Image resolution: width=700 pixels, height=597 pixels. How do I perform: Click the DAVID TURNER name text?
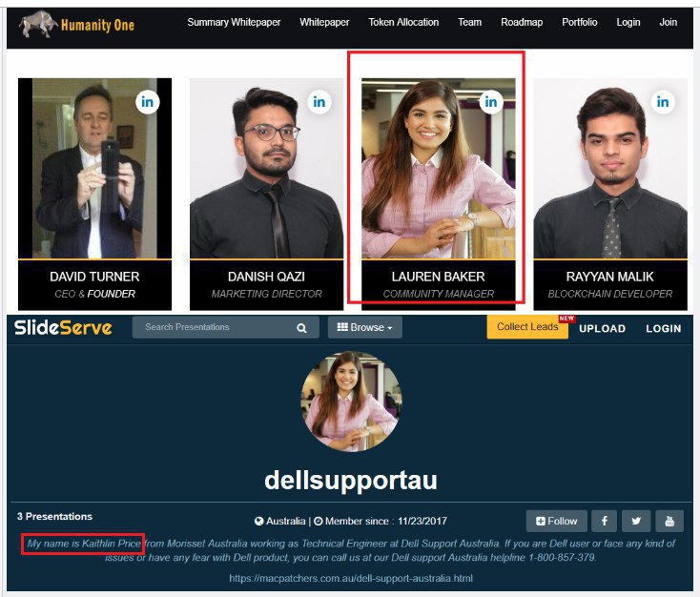[94, 277]
